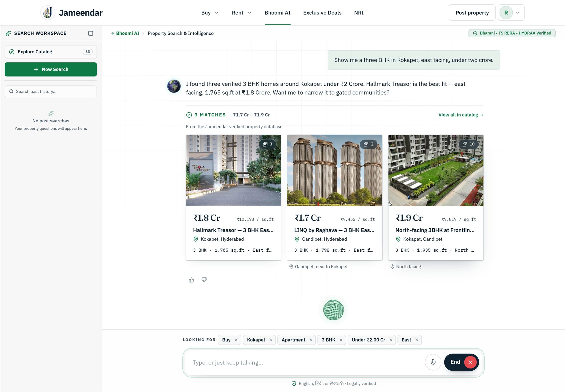Collapse the Search Workspace sidebar panel icon
Screen dimensions: 565x392
90,33
